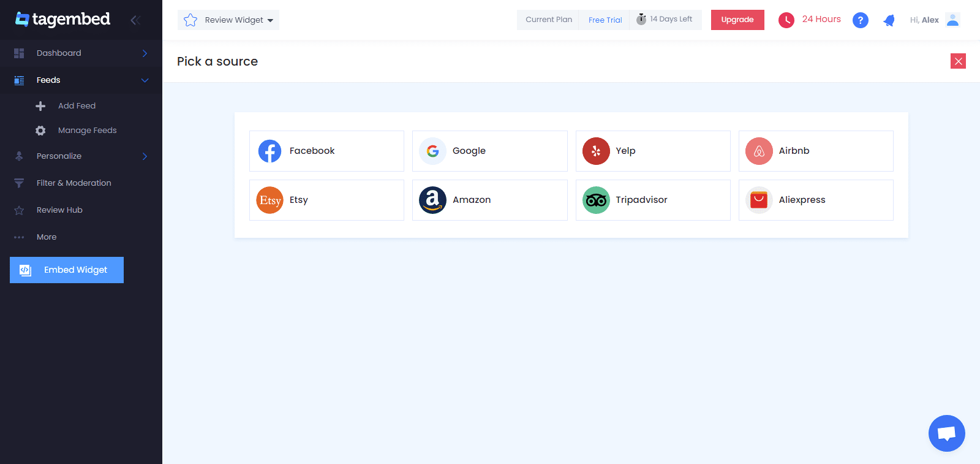The image size is (980, 464).
Task: Click the Aliexpress bag icon
Action: pos(759,200)
